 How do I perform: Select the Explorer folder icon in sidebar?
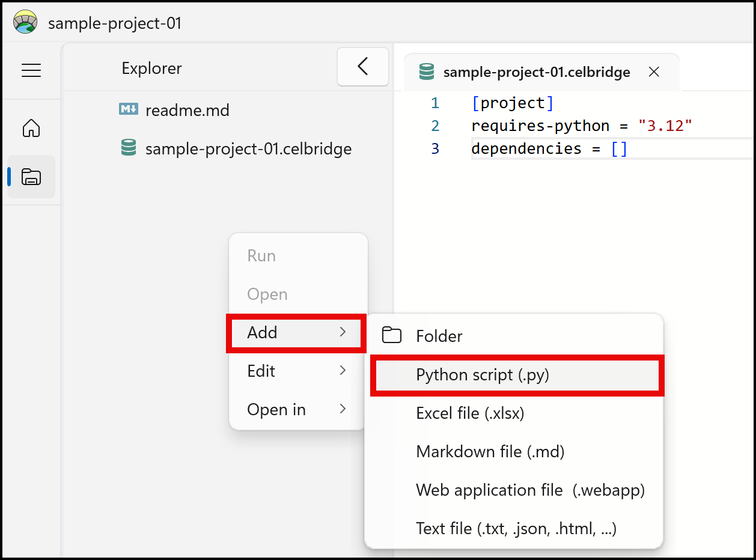(x=31, y=177)
